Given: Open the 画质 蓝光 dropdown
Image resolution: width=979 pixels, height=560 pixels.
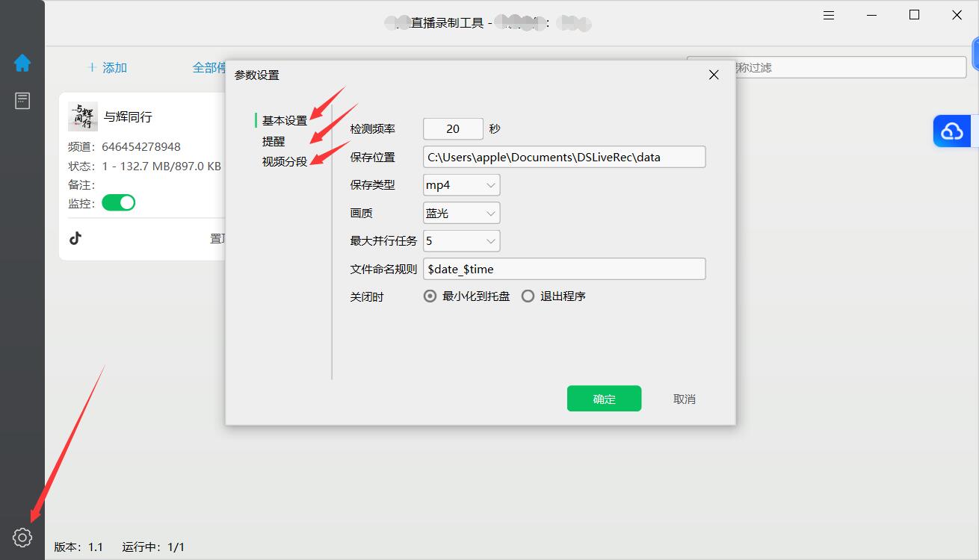Looking at the screenshot, I should click(x=462, y=213).
